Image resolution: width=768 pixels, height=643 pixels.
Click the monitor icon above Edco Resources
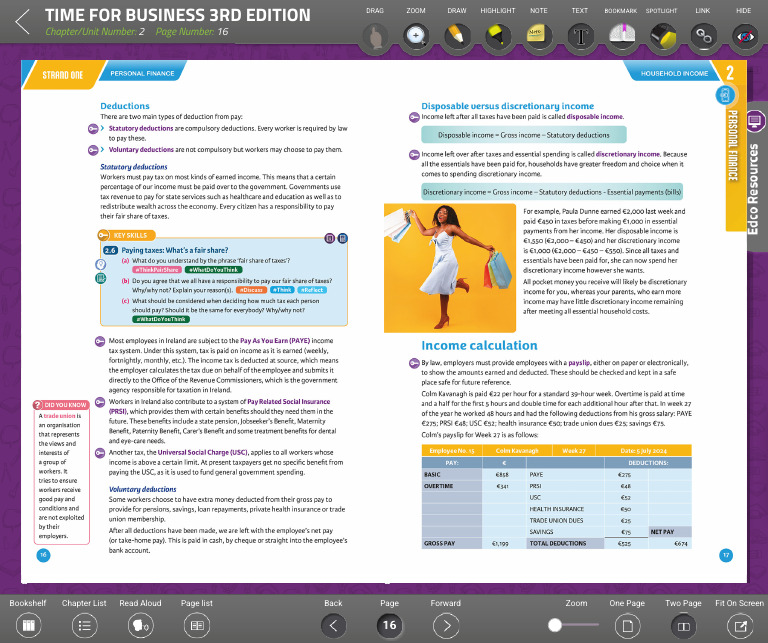coord(755,121)
